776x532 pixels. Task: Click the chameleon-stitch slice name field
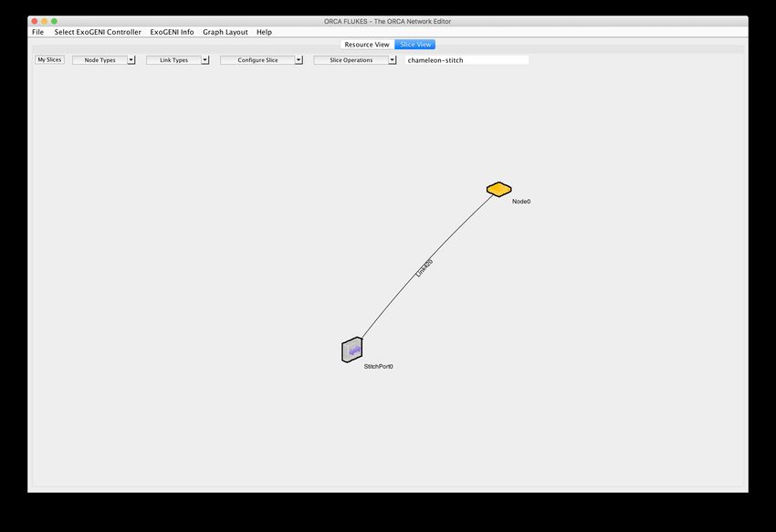[x=467, y=60]
